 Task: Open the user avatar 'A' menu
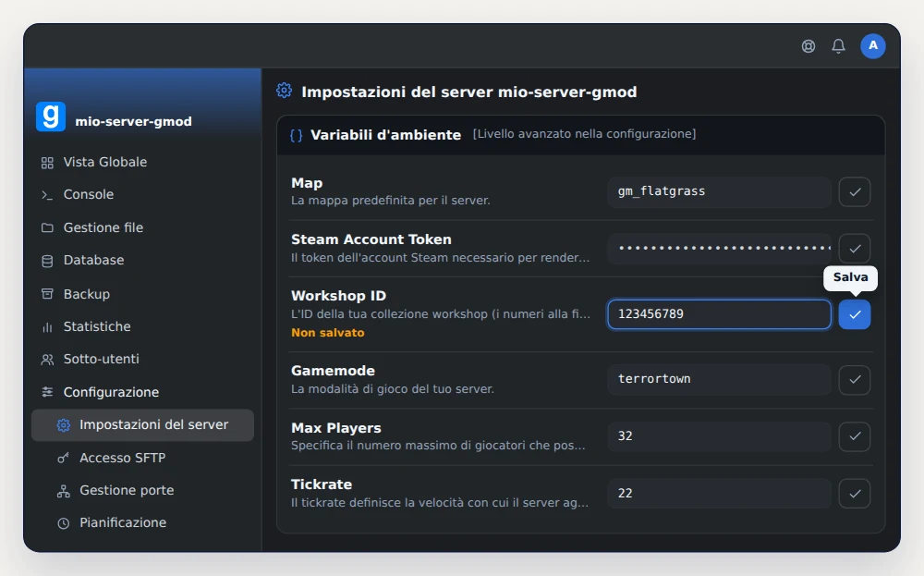(873, 46)
